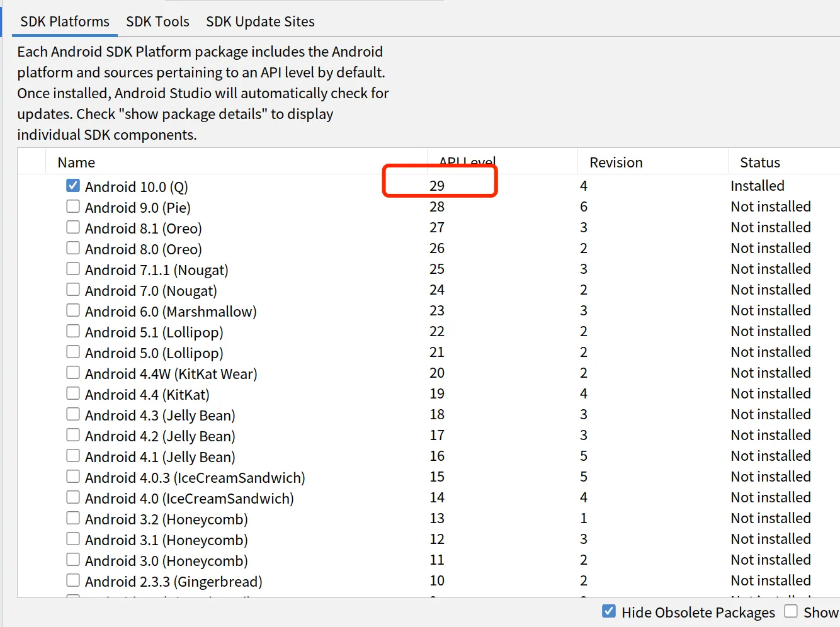
Task: Tick the Android 6.0 (Marshmallow) checkbox
Action: pyautogui.click(x=73, y=310)
